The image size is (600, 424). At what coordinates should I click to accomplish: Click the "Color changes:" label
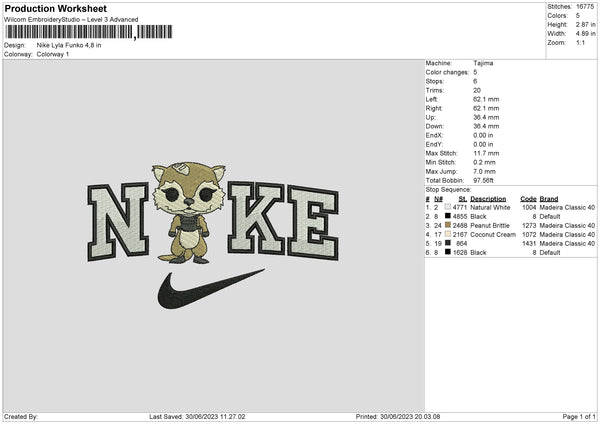tap(447, 72)
